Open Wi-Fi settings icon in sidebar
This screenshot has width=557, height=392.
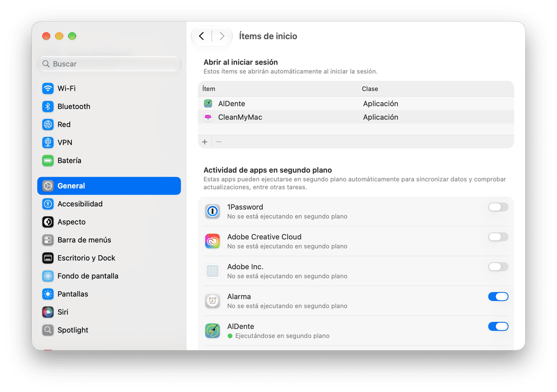pos(48,88)
